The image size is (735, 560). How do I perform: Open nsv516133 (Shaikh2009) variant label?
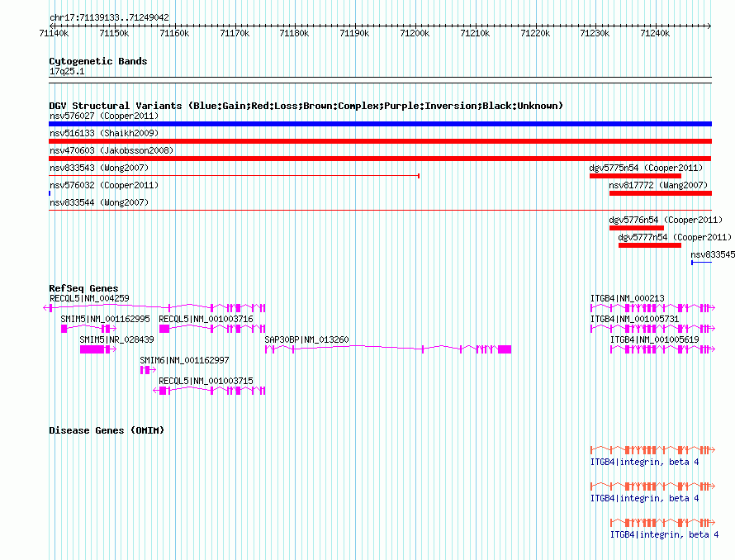[104, 133]
